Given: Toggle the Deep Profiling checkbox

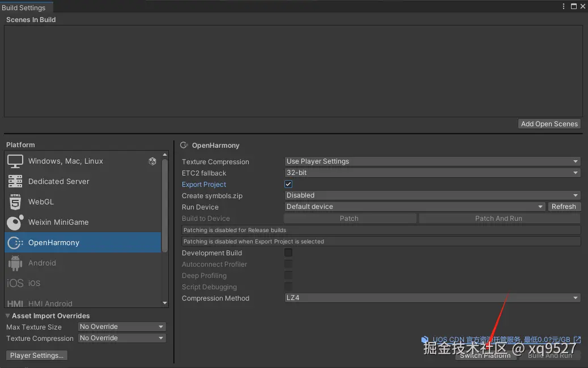Looking at the screenshot, I should [x=288, y=275].
